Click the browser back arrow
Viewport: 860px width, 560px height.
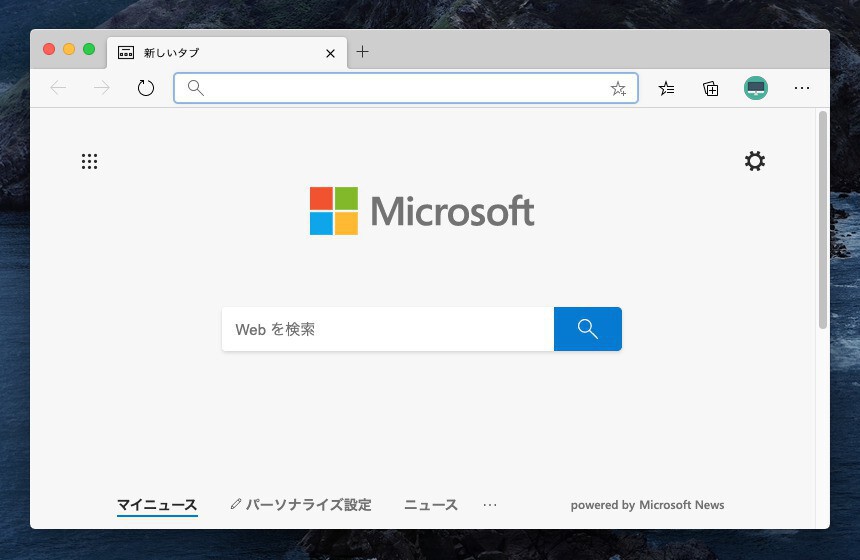[58, 88]
